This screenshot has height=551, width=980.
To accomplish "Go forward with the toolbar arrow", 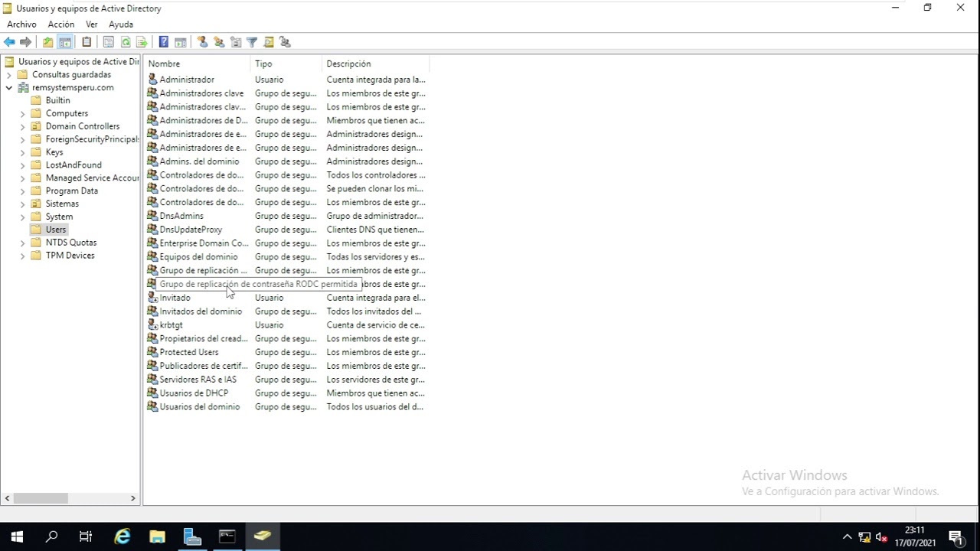I will (26, 42).
